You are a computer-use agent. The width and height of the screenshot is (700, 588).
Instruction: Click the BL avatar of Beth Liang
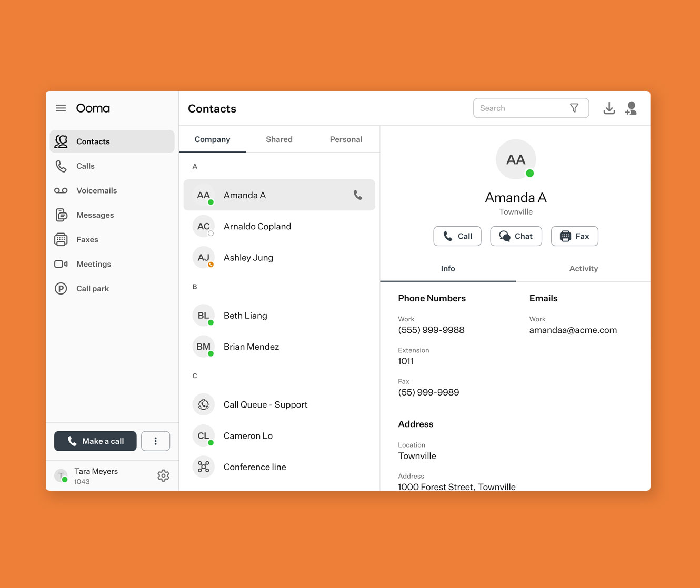tap(204, 316)
